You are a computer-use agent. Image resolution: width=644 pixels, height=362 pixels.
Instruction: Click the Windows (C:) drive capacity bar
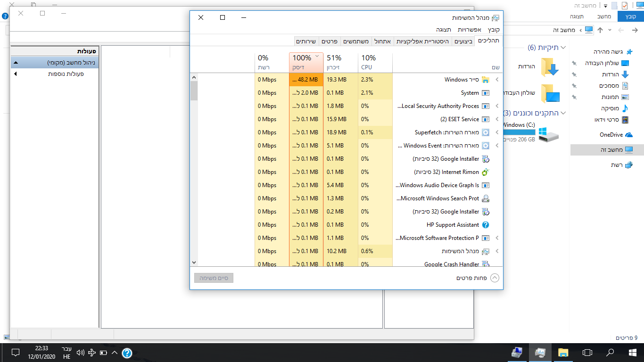(x=520, y=132)
